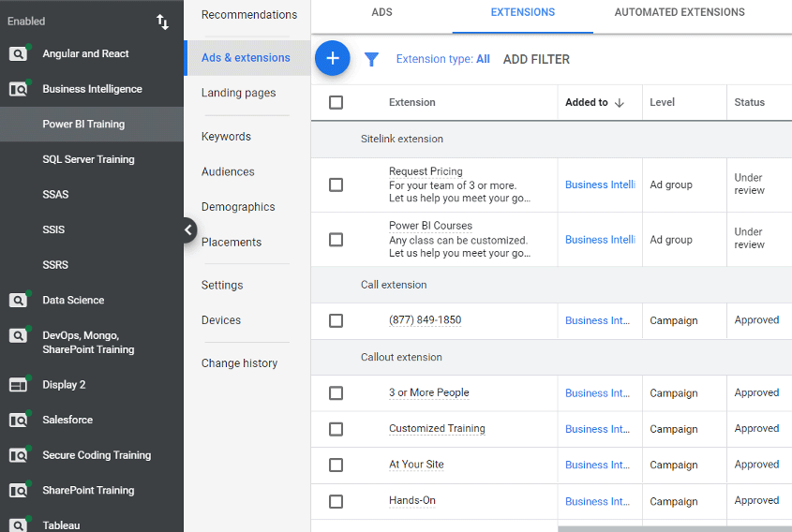Click the Salesforce campaign icon

tap(18, 420)
